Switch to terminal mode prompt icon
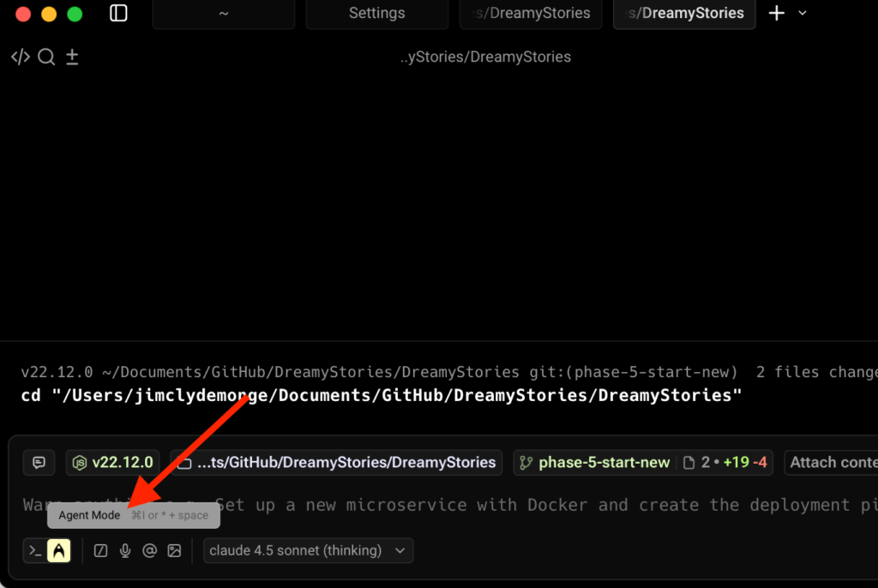 (35, 550)
